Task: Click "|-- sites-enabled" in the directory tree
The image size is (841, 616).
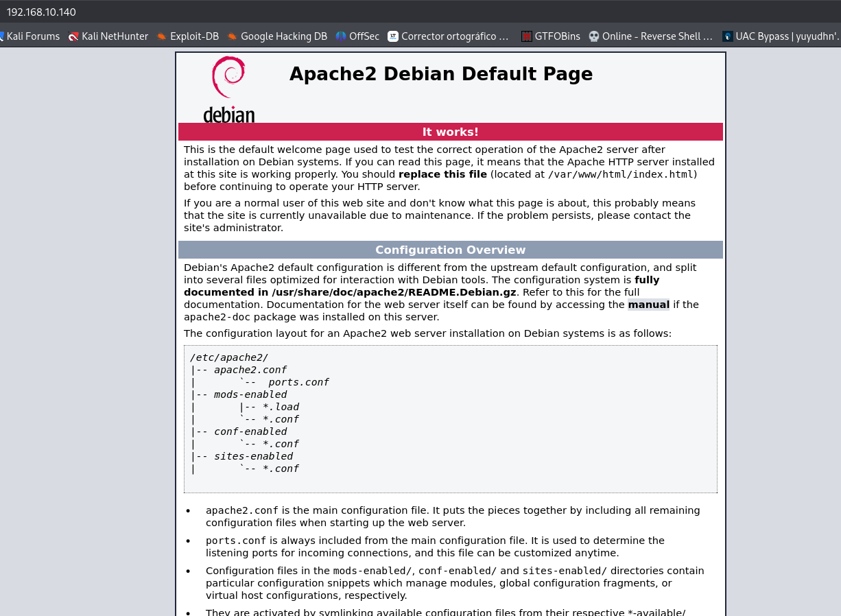Action: (x=241, y=456)
